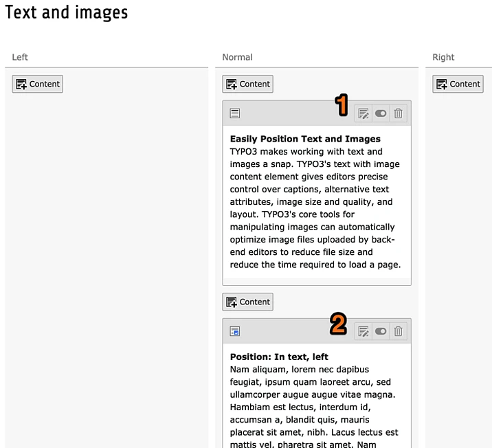The image size is (492, 448).
Task: Add Content in the Right column
Action: (x=458, y=84)
